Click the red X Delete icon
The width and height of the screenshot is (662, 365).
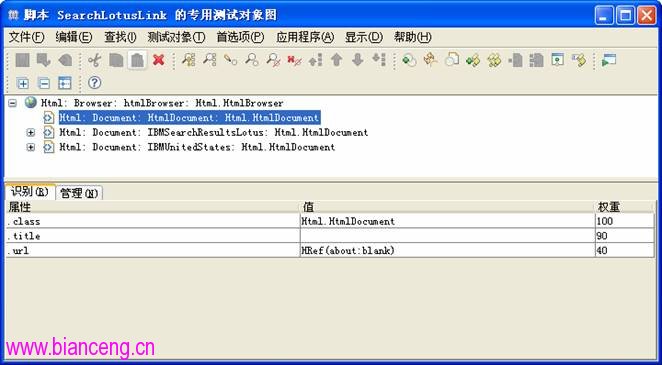point(158,60)
